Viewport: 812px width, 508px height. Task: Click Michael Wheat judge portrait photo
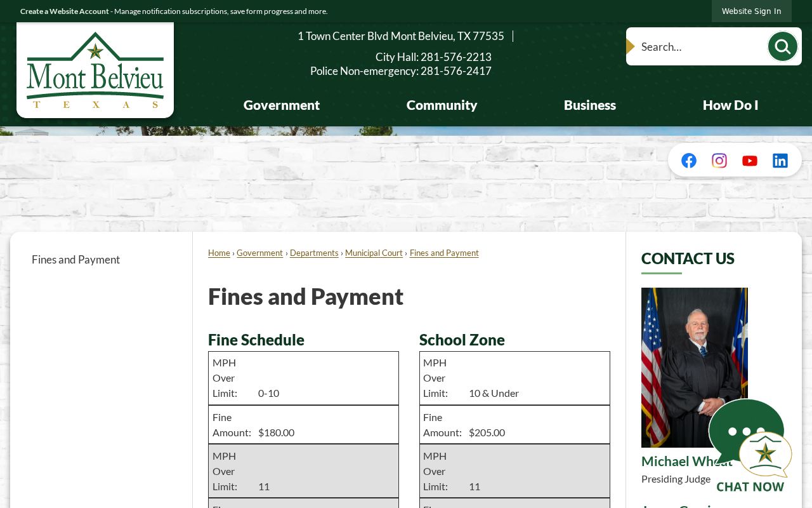(x=695, y=368)
